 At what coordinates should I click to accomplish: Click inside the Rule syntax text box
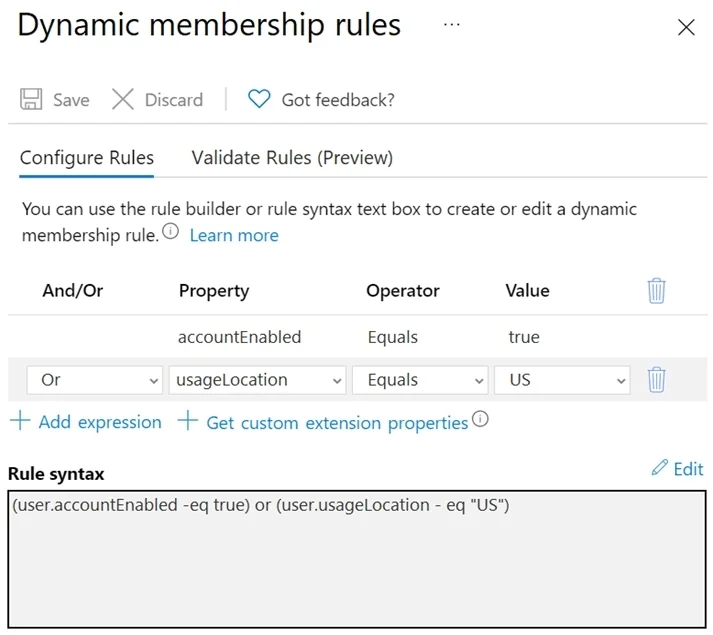pos(357,559)
